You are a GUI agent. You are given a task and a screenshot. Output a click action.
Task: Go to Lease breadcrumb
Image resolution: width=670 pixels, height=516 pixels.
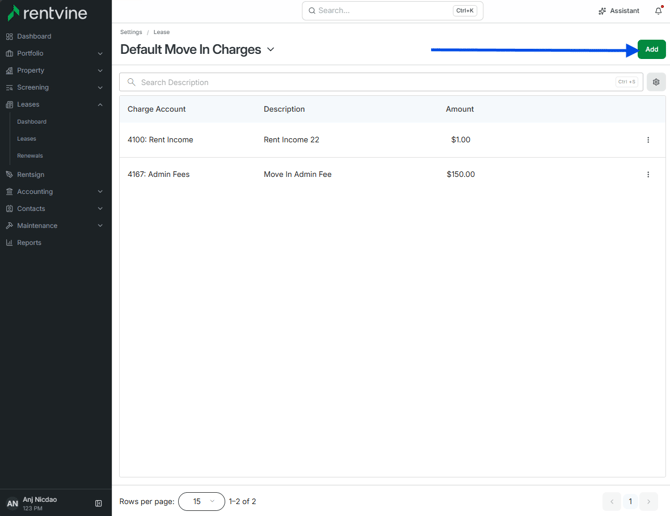coord(162,32)
